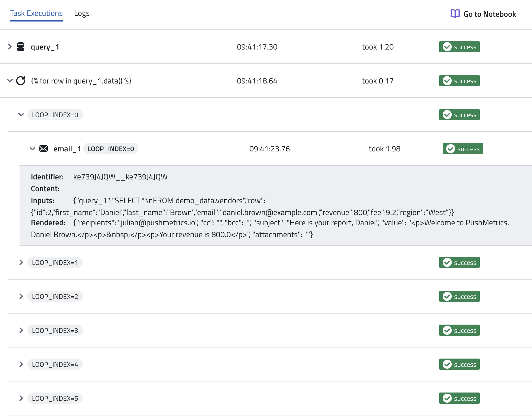The image size is (532, 416).
Task: Click the envelope icon beside email_1
Action: [x=43, y=149]
